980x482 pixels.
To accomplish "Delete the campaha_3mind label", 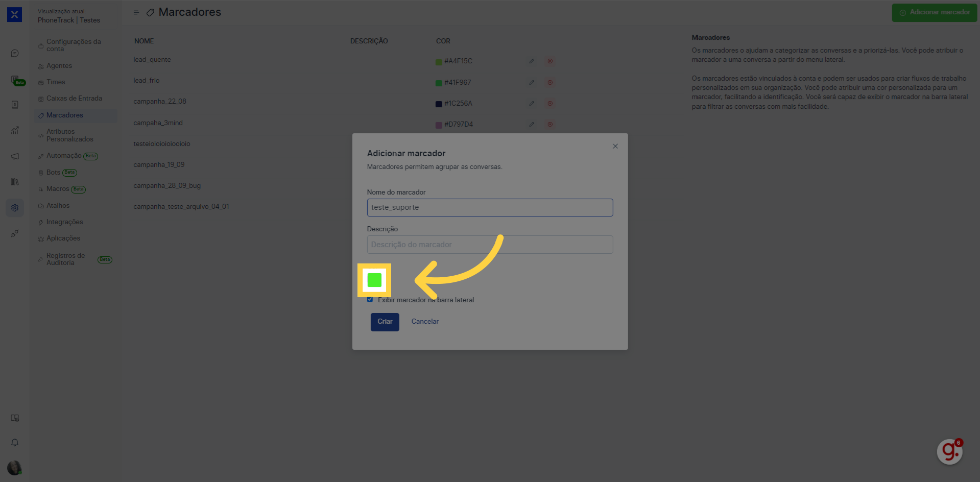I will (550, 124).
